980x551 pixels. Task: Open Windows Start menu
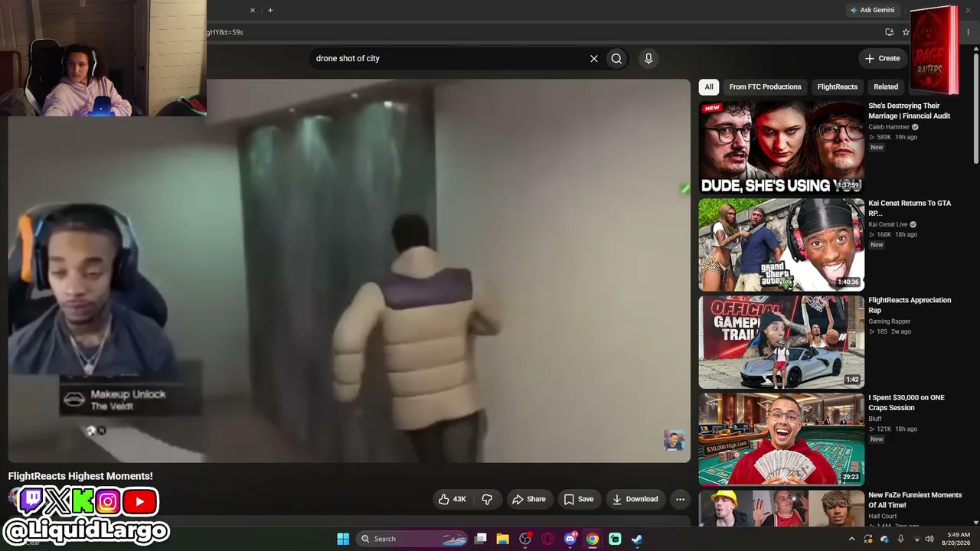(x=343, y=539)
